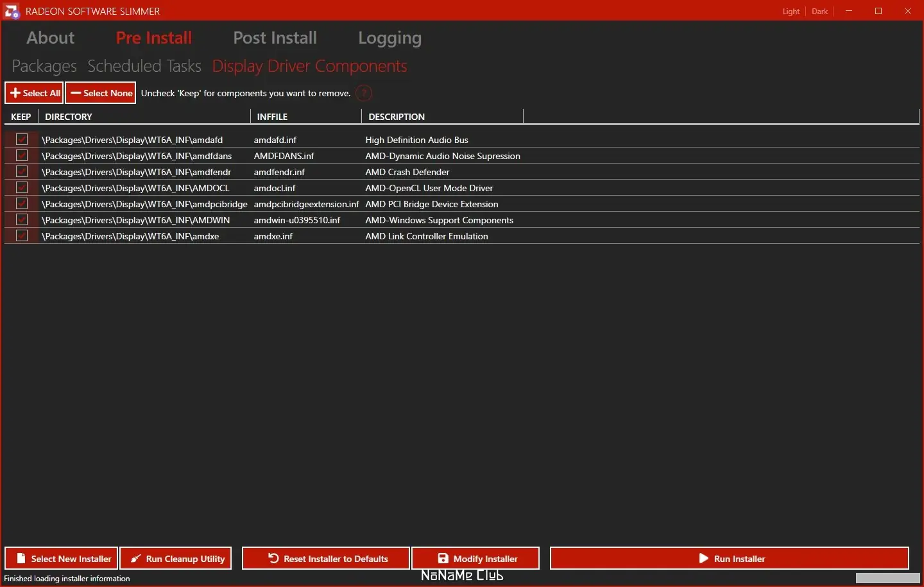Viewport: 924px width, 587px height.
Task: Select the amdafd.inf cell
Action: pyautogui.click(x=275, y=140)
